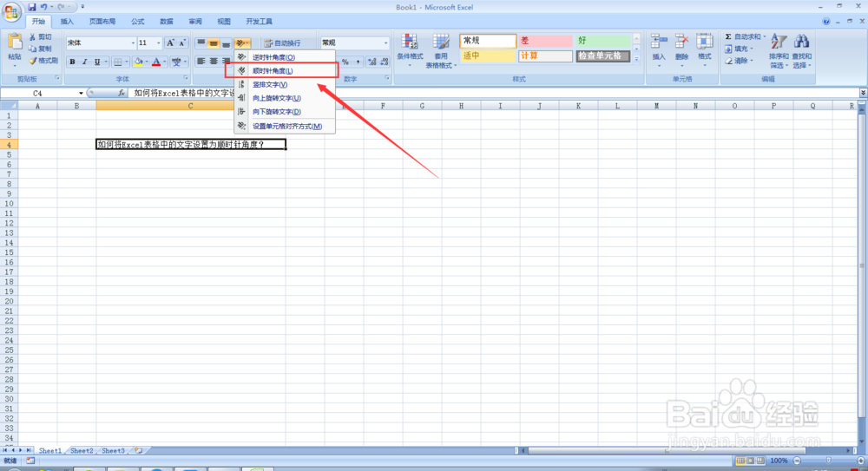Click the Office round button
The width and height of the screenshot is (868, 471).
tap(11, 11)
